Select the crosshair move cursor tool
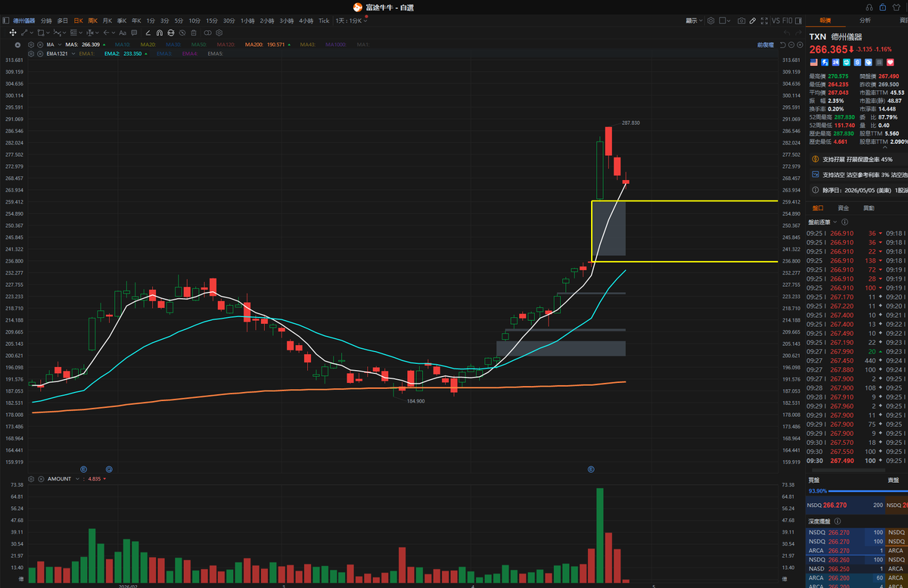Image resolution: width=908 pixels, height=588 pixels. pyautogui.click(x=13, y=33)
